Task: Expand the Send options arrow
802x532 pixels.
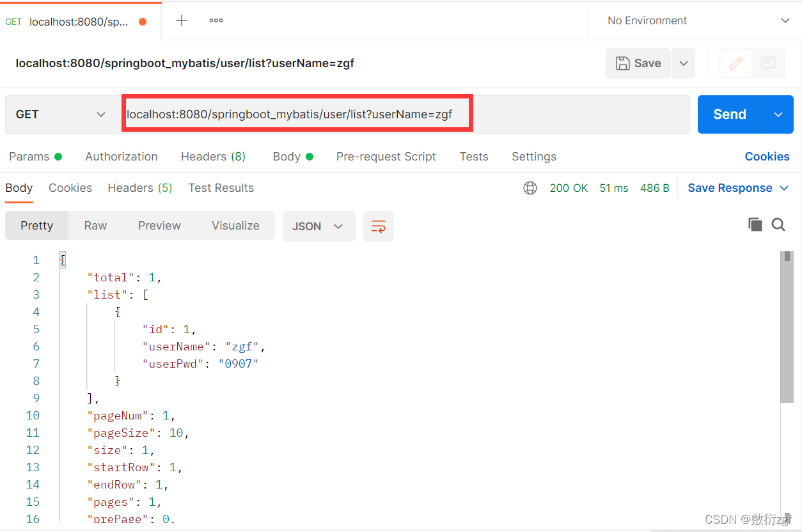Action: click(778, 114)
